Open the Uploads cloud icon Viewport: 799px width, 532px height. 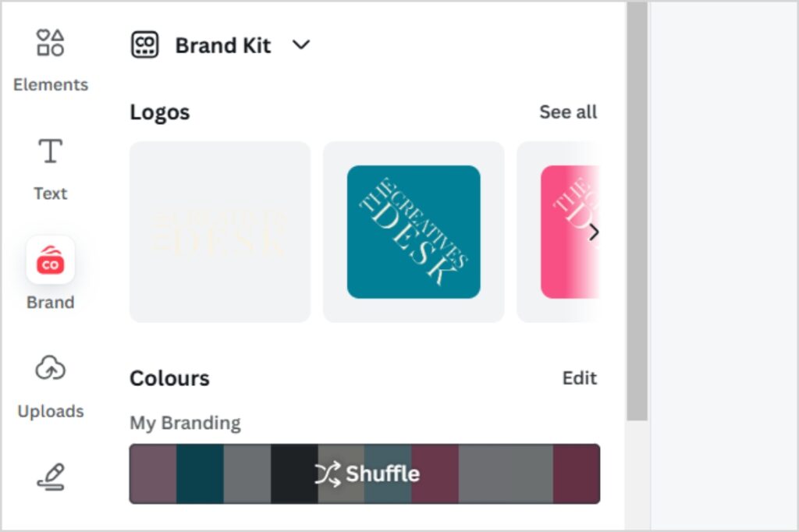(x=51, y=368)
